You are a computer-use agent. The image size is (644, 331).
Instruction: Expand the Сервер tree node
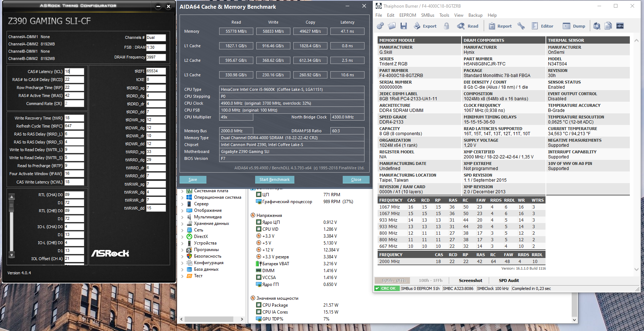coord(182,204)
